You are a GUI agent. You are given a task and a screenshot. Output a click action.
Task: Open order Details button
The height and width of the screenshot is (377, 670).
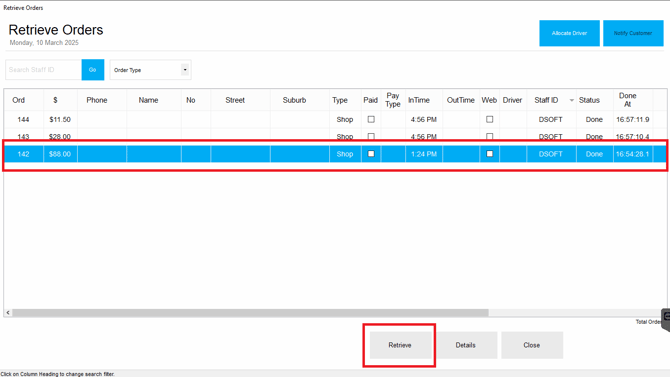[x=465, y=345]
